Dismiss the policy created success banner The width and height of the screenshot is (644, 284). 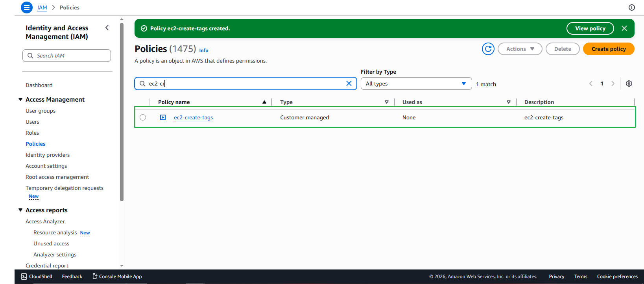pos(624,28)
